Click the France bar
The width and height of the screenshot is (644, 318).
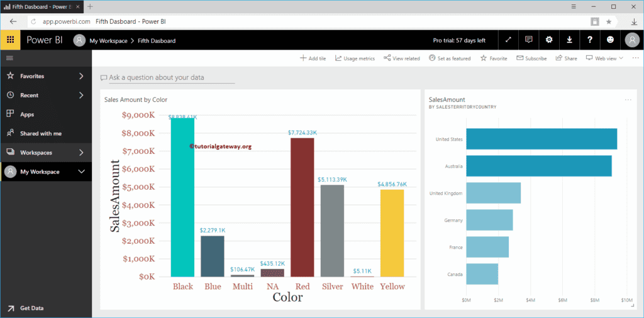coord(487,247)
